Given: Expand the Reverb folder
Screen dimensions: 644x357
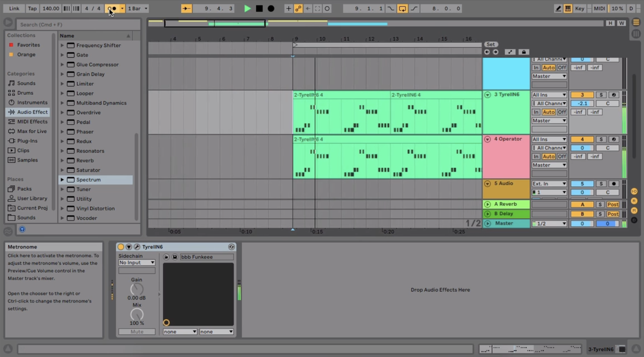Looking at the screenshot, I should [62, 161].
